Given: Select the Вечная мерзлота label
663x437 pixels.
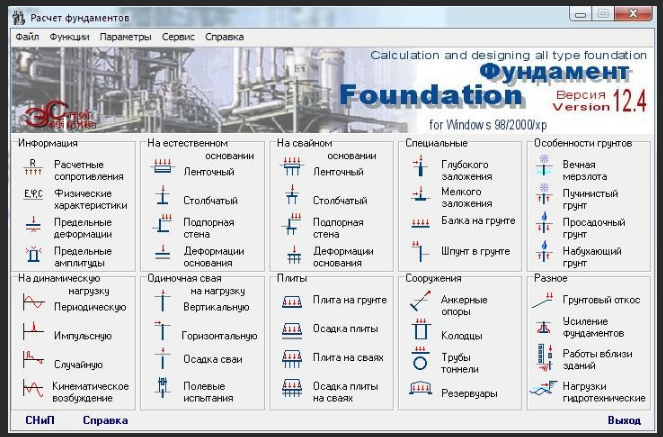Looking at the screenshot, I should [x=585, y=170].
